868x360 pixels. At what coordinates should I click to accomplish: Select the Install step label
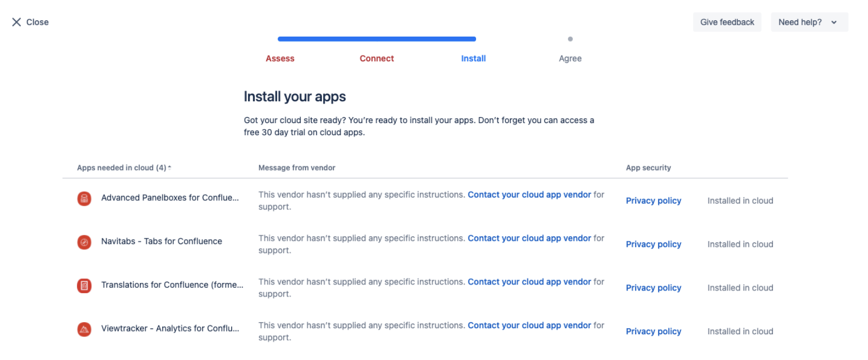[x=473, y=59]
